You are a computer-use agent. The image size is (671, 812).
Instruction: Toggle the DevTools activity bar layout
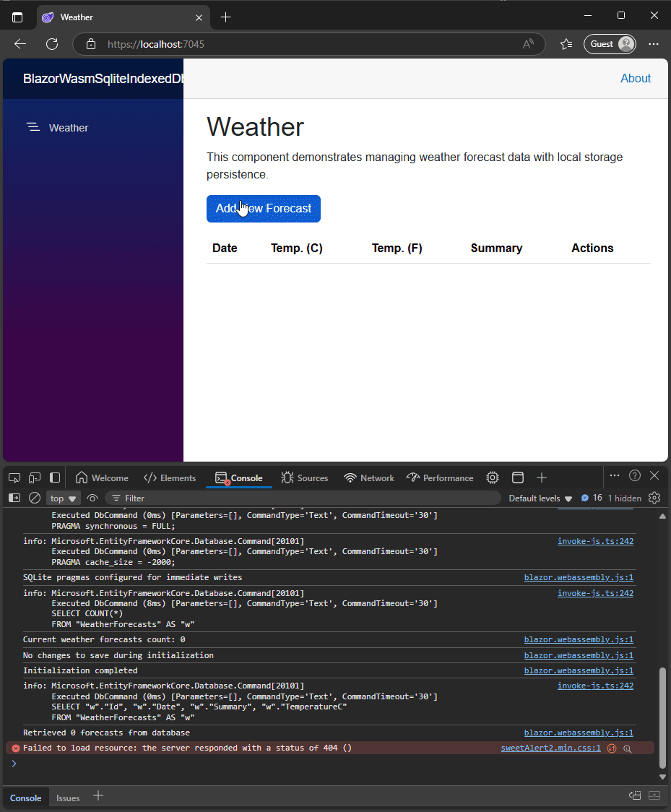tap(54, 478)
